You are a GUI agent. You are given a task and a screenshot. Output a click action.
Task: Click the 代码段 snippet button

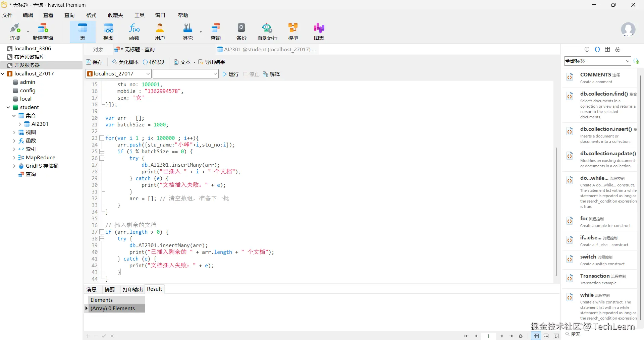pos(154,62)
